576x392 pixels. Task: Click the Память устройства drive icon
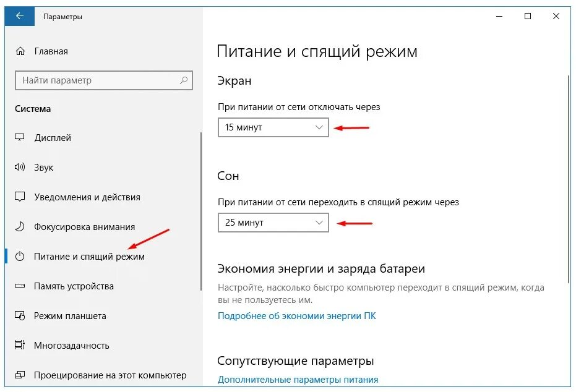[x=19, y=286]
